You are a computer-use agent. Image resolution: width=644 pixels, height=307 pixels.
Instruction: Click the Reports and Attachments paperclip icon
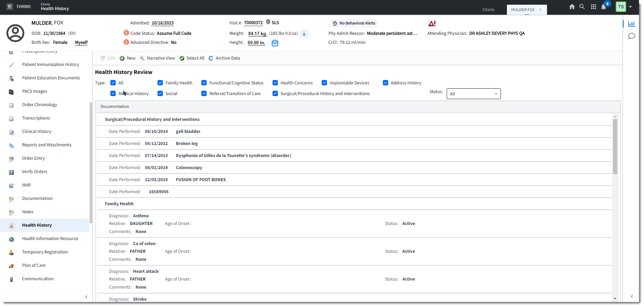11,145
